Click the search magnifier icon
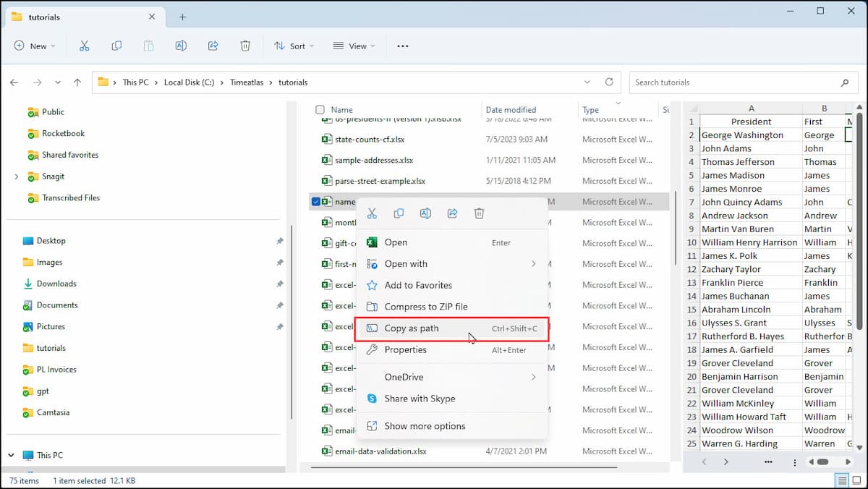The height and width of the screenshot is (489, 868). (x=845, y=82)
